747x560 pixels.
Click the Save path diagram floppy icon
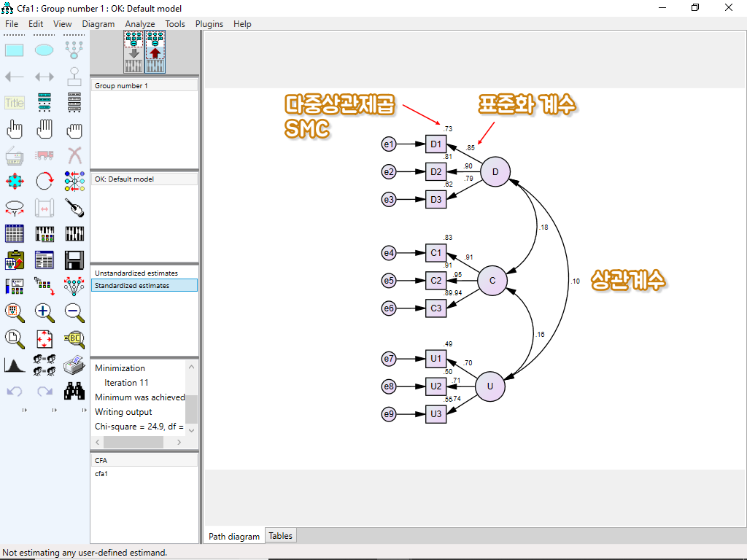(x=74, y=260)
